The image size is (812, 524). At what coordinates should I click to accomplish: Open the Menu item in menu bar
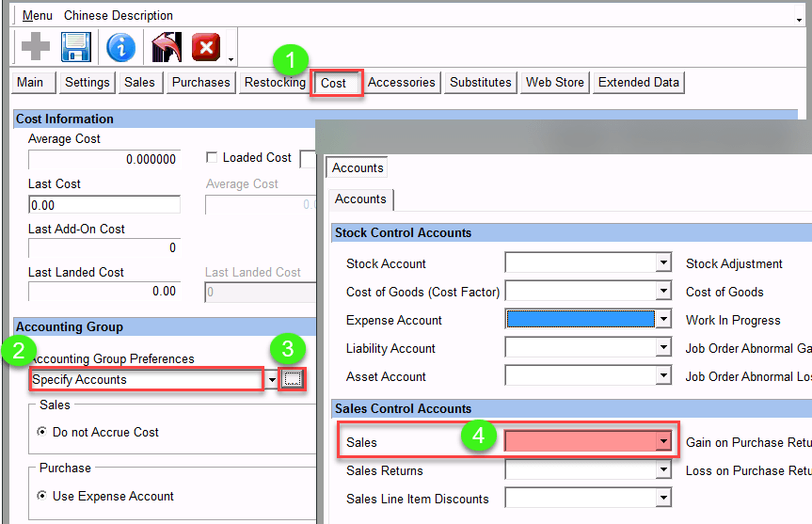coord(38,16)
